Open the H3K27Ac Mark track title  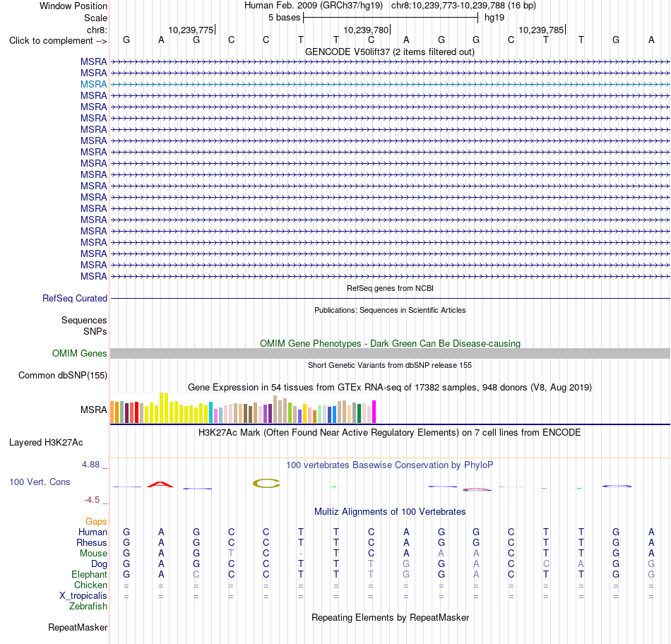click(389, 432)
